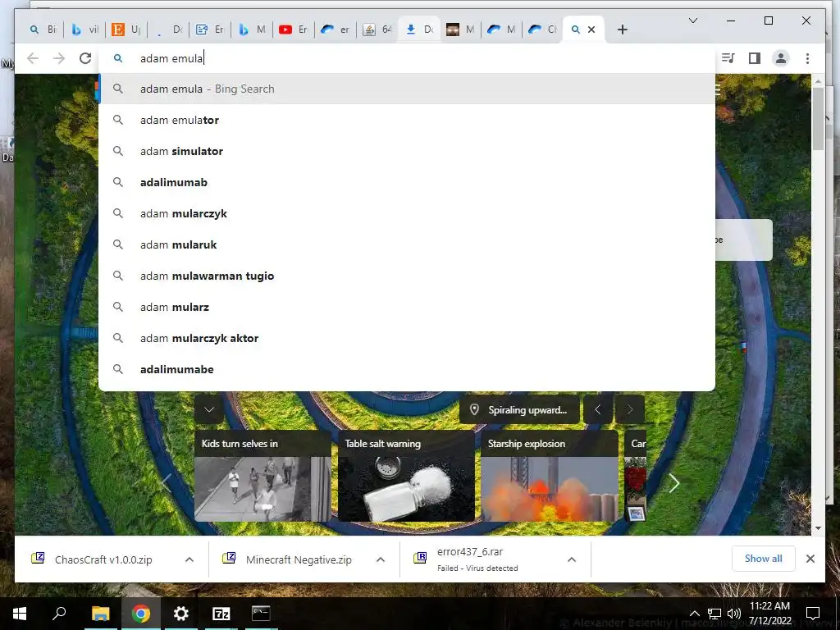Open 'Spiraling upward...' image info

519,410
